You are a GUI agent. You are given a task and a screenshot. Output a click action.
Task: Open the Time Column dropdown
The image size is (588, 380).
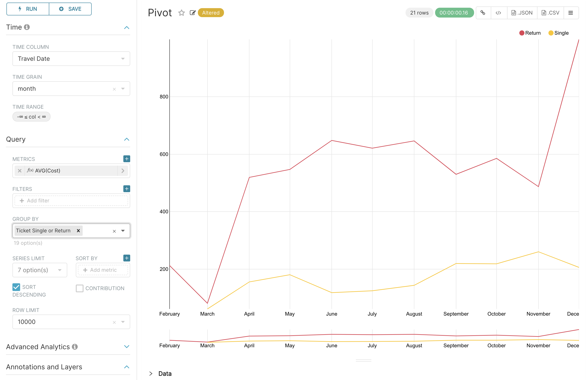pos(71,58)
